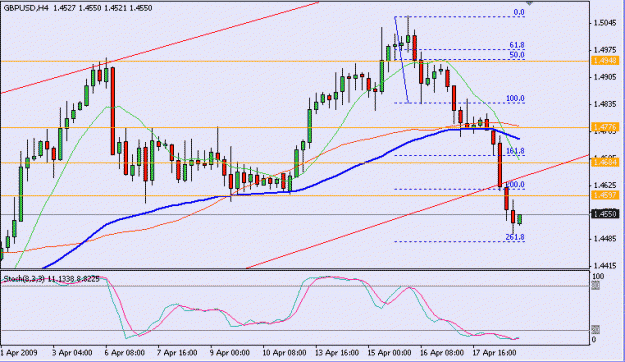
Task: Select the 100.0 Fibonacci level label
Action: click(515, 98)
